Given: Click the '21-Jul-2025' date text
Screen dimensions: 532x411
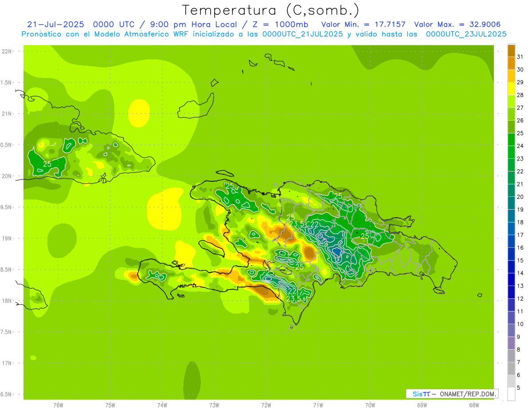Looking at the screenshot, I should [55, 24].
